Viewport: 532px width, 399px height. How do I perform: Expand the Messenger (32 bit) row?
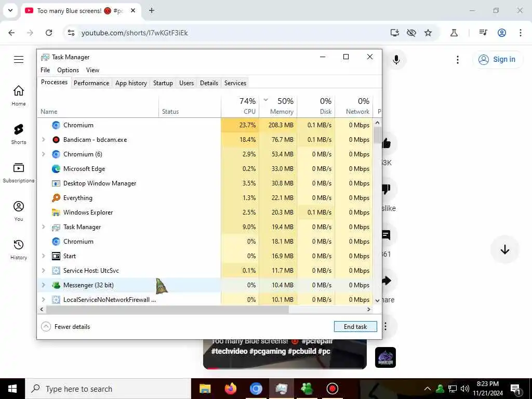tap(44, 285)
